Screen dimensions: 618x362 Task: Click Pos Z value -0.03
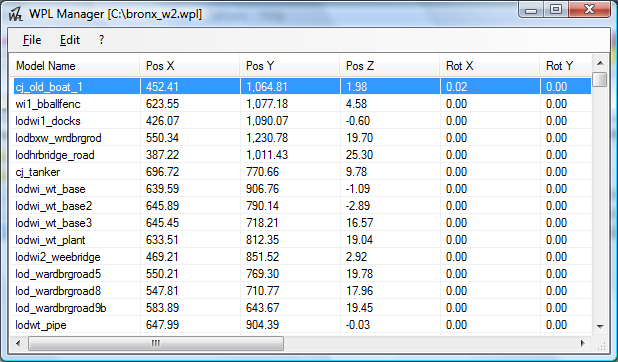(358, 325)
